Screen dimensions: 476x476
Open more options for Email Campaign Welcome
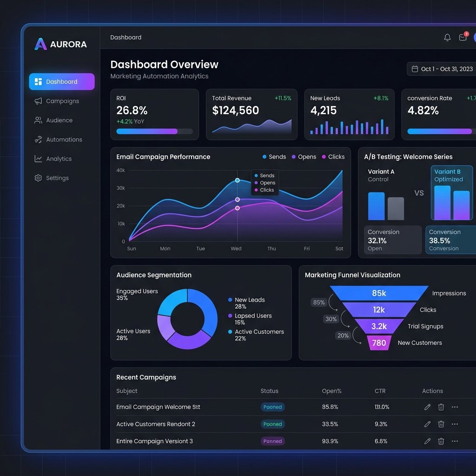[x=455, y=407]
